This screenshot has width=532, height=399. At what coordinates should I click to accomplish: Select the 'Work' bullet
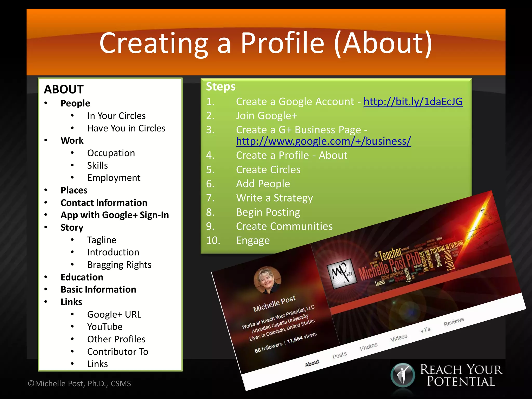[72, 141]
